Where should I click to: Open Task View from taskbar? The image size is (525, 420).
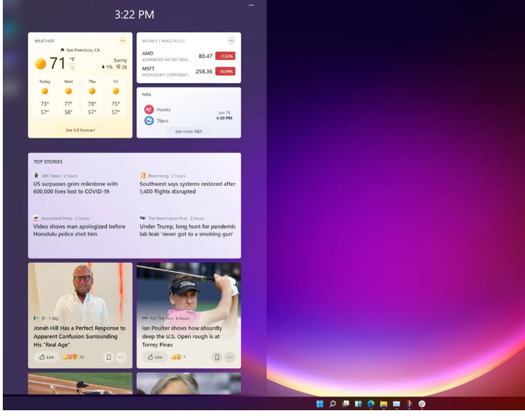pos(345,404)
